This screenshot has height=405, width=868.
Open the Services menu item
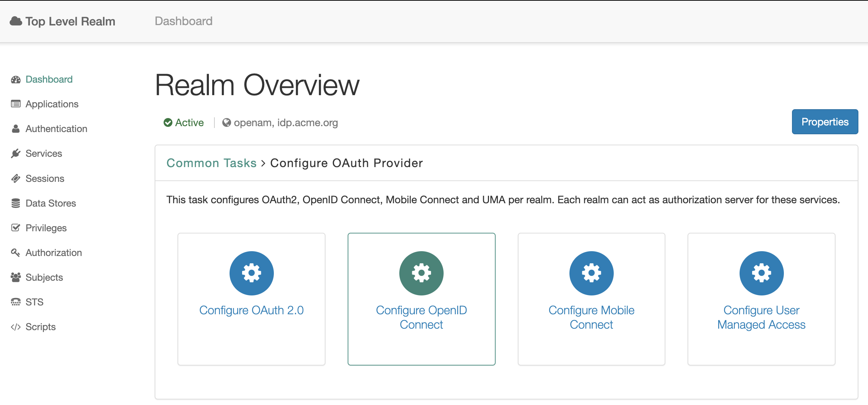44,153
